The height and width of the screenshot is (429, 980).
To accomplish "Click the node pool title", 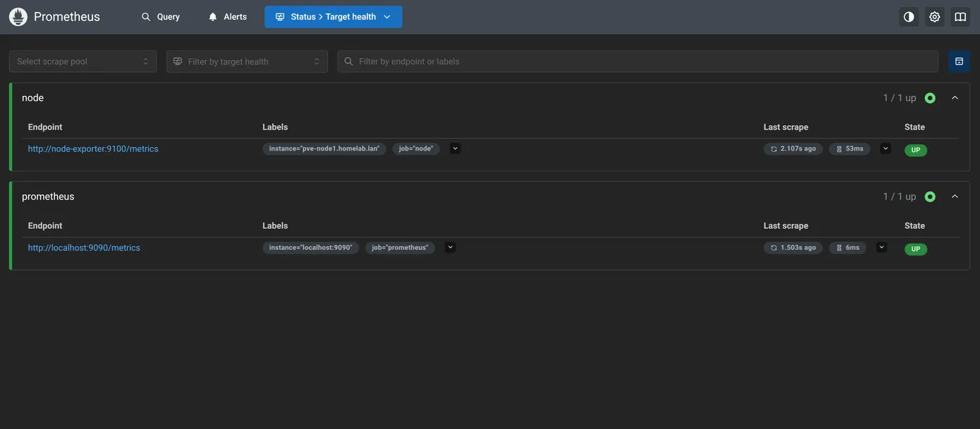I will [33, 98].
